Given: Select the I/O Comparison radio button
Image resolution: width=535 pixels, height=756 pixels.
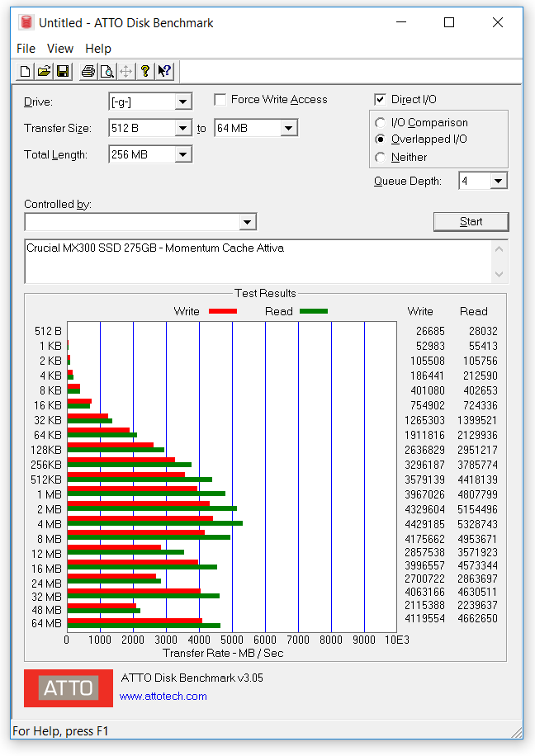Looking at the screenshot, I should pyautogui.click(x=380, y=123).
